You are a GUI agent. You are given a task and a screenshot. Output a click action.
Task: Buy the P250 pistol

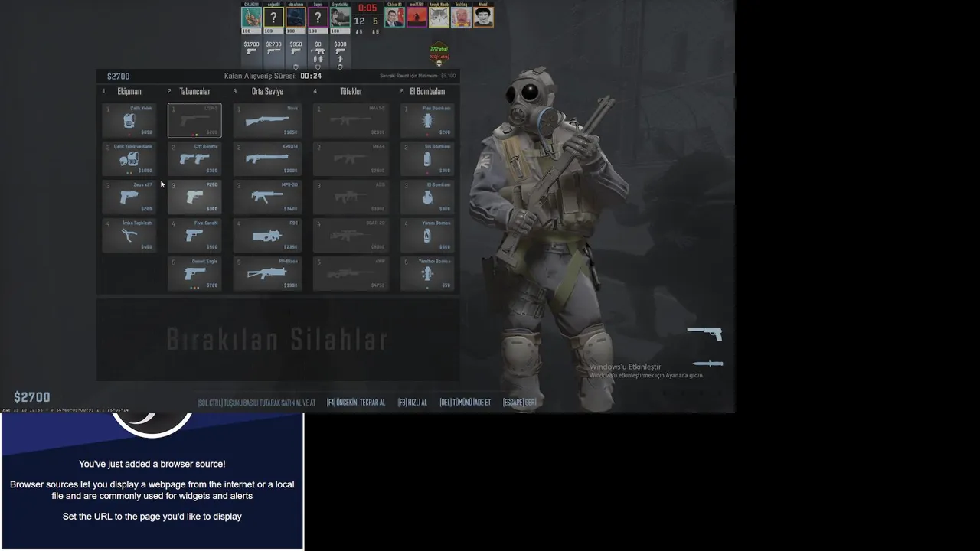click(x=194, y=197)
